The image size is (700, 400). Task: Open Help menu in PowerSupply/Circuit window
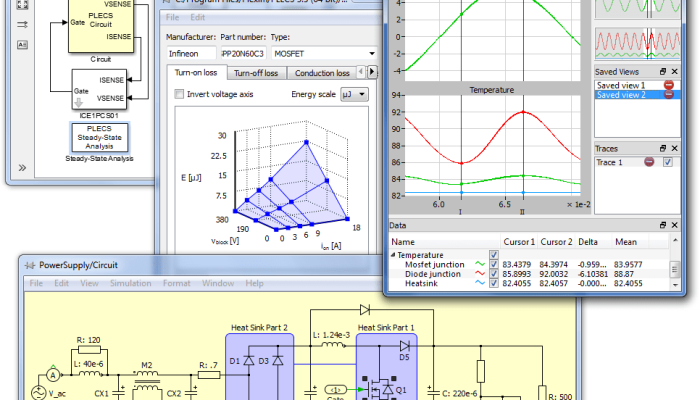point(254,283)
